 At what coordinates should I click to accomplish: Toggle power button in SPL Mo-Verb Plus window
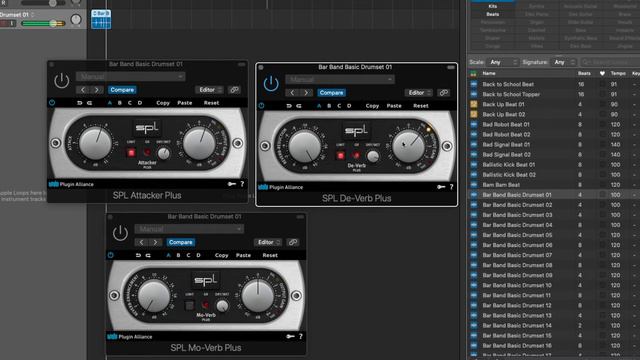coord(120,233)
